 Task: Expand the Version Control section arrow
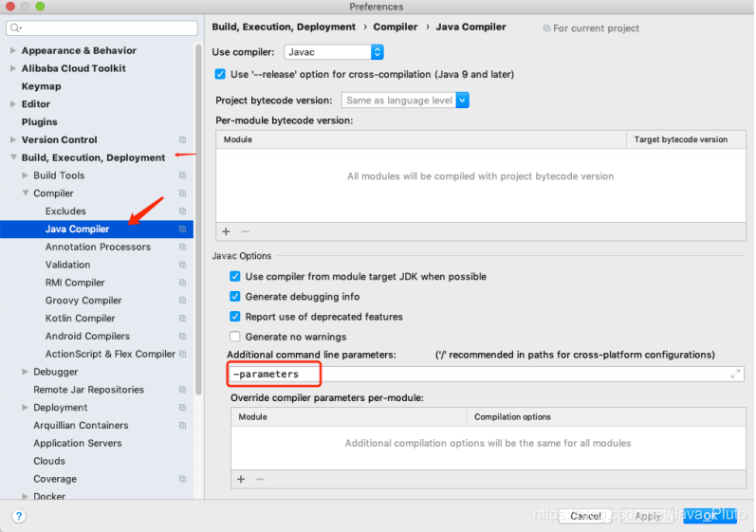[x=13, y=139]
